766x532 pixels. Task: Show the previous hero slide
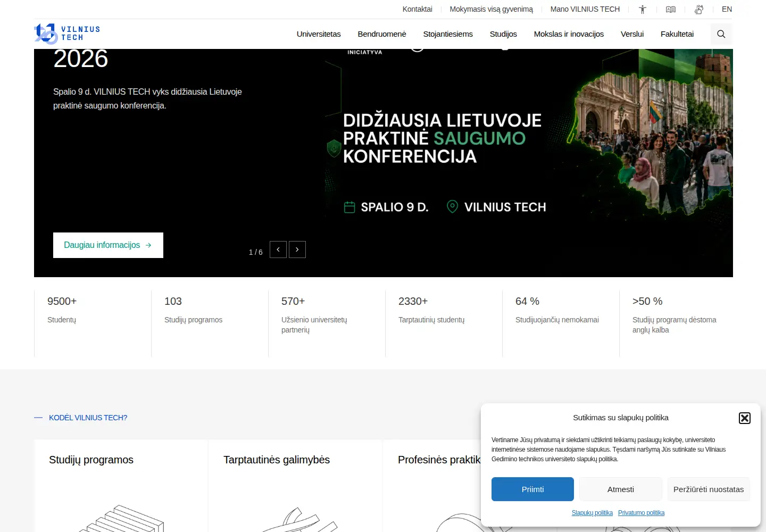(x=278, y=250)
